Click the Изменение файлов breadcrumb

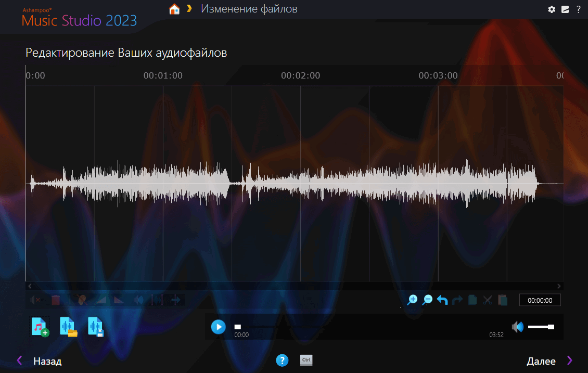pos(249,9)
